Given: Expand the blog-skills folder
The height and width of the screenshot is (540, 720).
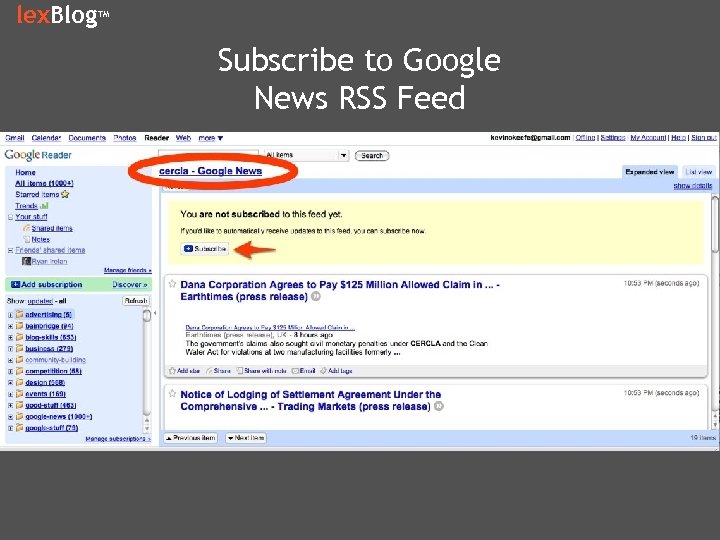Looking at the screenshot, I should [10, 338].
